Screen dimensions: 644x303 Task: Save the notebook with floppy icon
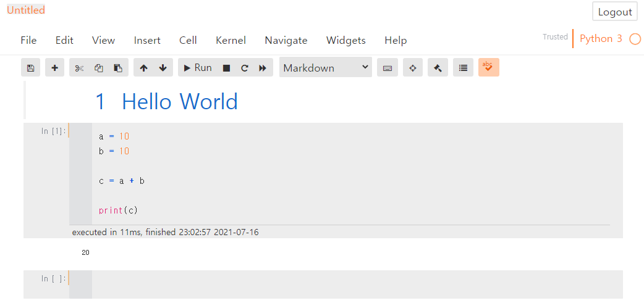tap(30, 68)
